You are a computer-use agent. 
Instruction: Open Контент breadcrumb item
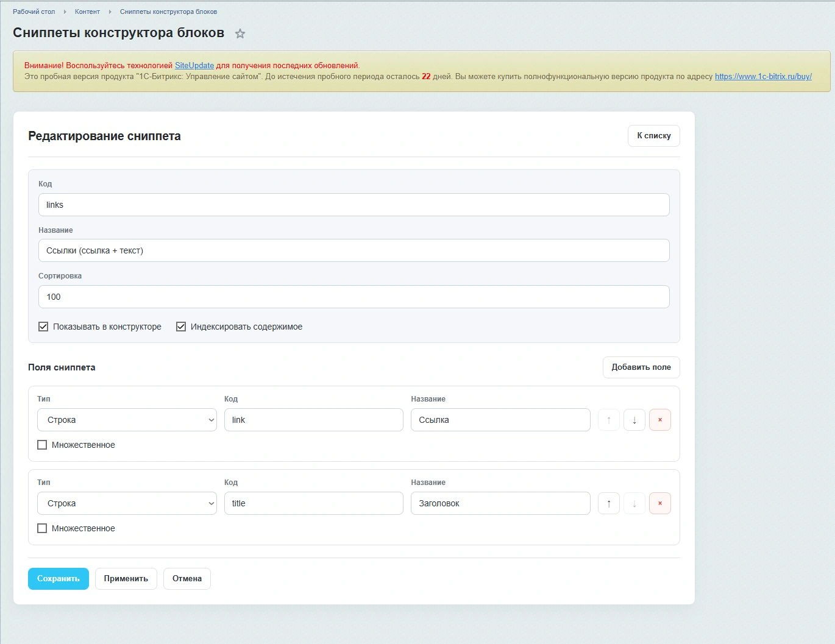pos(87,12)
